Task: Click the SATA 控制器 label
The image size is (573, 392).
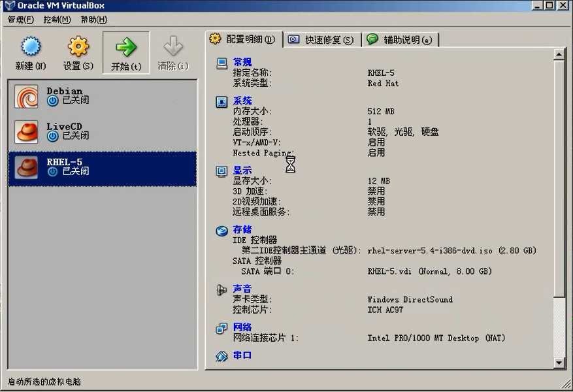Action: [257, 261]
